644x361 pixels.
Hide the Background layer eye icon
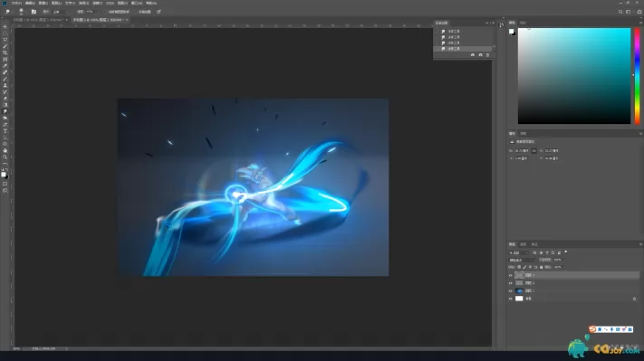(x=511, y=299)
